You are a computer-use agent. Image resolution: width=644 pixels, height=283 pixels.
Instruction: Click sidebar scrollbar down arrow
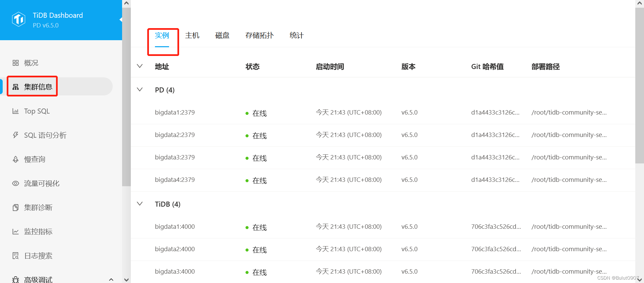click(x=126, y=280)
